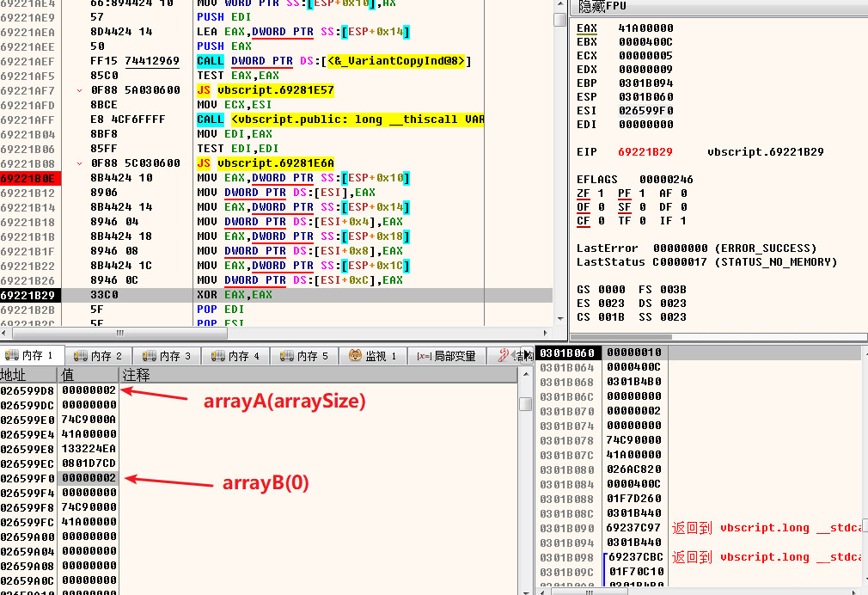Switch to the 局部变量 tab
This screenshot has width=868, height=595.
[447, 356]
